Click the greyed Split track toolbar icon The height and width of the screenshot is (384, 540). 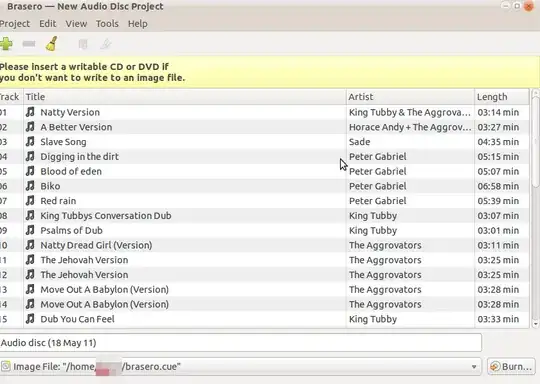[x=106, y=44]
